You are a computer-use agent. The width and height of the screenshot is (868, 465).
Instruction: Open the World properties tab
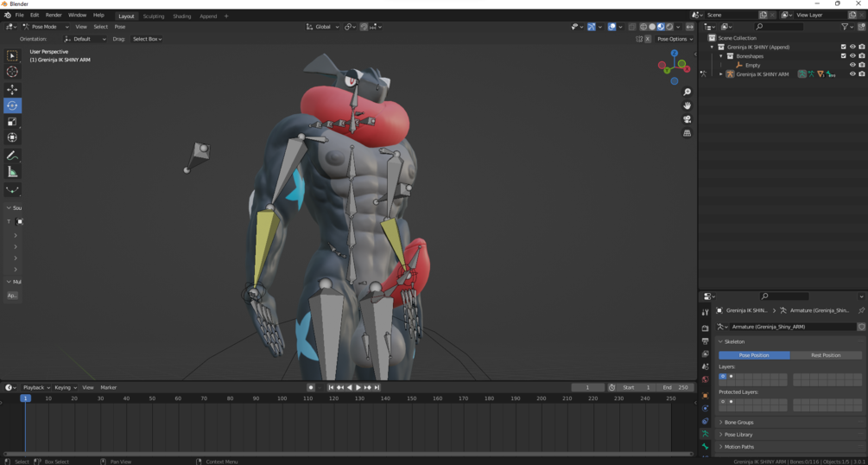705,379
